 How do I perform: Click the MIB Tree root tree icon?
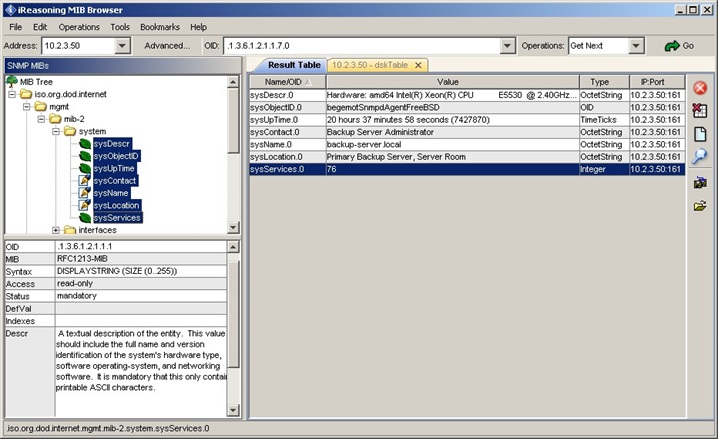pos(12,81)
